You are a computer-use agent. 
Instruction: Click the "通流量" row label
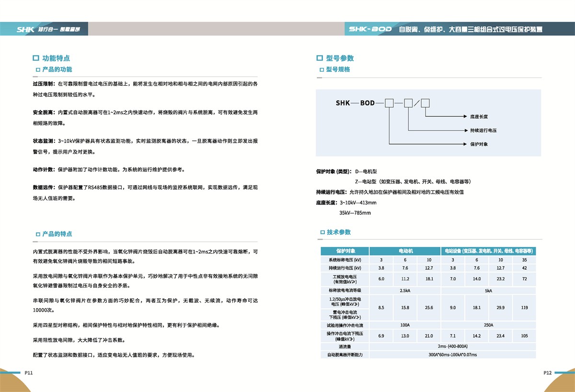click(345, 347)
